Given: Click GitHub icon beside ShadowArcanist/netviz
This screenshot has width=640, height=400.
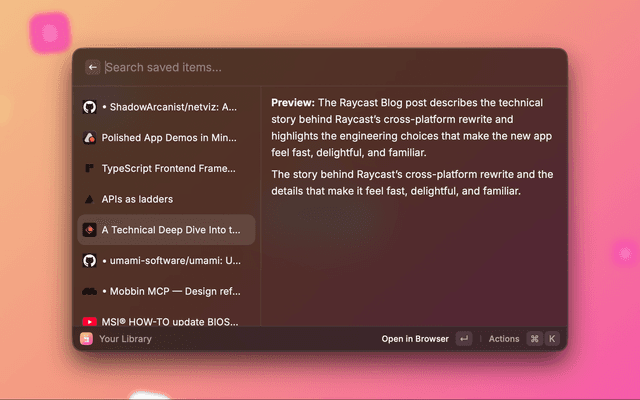Looking at the screenshot, I should tap(89, 107).
